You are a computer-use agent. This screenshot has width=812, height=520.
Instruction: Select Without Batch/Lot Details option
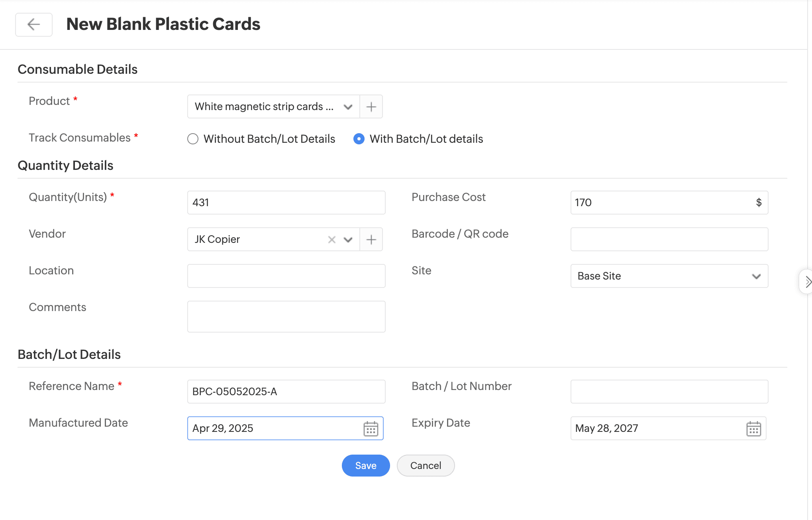coord(193,139)
